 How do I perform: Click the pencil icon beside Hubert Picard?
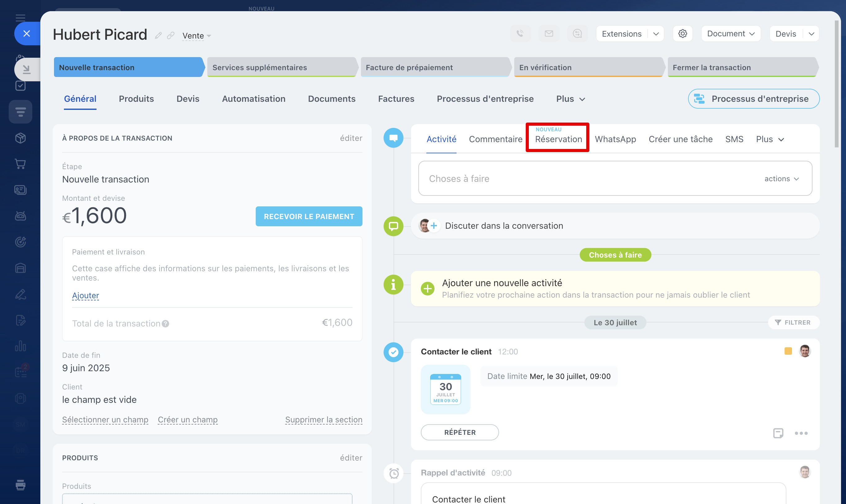tap(158, 35)
